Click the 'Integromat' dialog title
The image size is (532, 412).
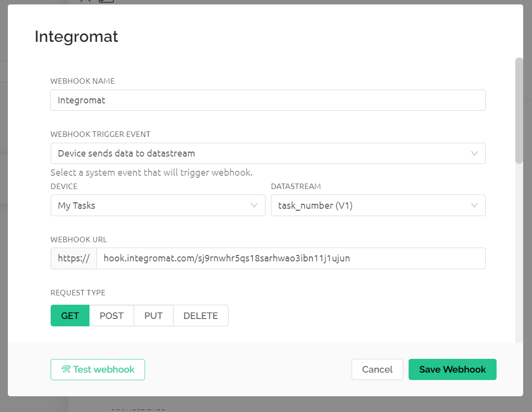pyautogui.click(x=76, y=36)
